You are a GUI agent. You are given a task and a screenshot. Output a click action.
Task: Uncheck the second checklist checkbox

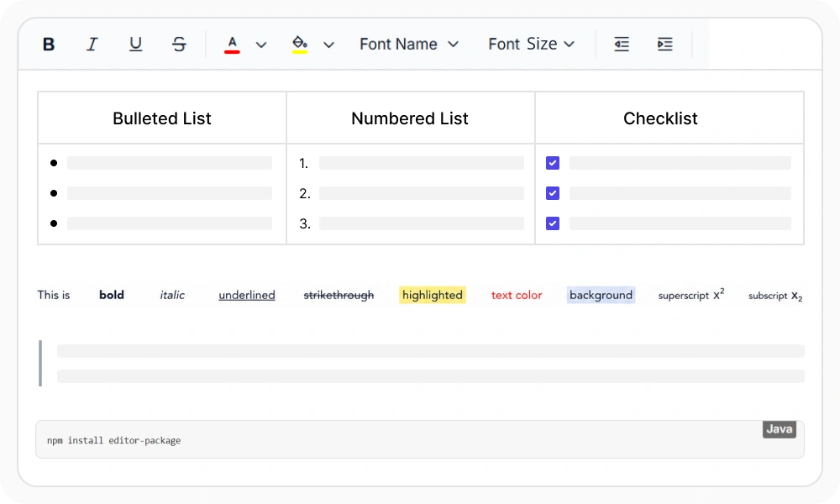click(x=553, y=193)
